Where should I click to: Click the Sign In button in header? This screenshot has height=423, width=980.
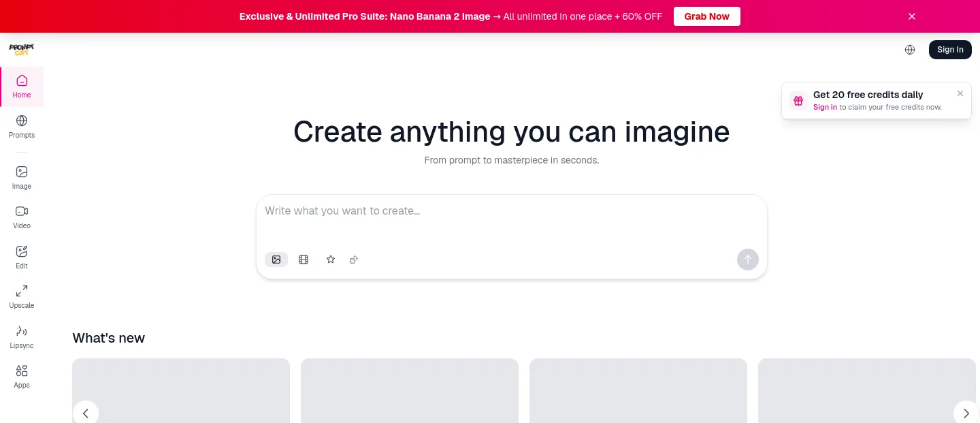pos(950,50)
